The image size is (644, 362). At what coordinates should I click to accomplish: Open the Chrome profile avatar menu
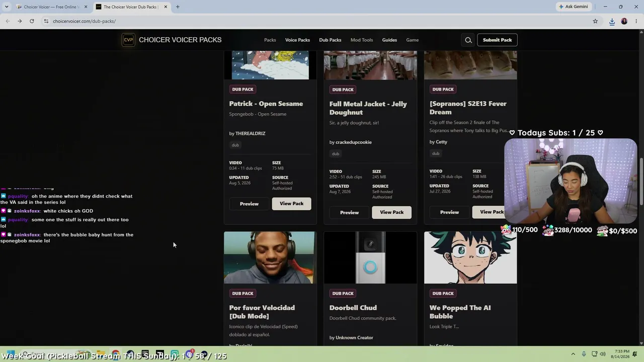[x=624, y=21]
